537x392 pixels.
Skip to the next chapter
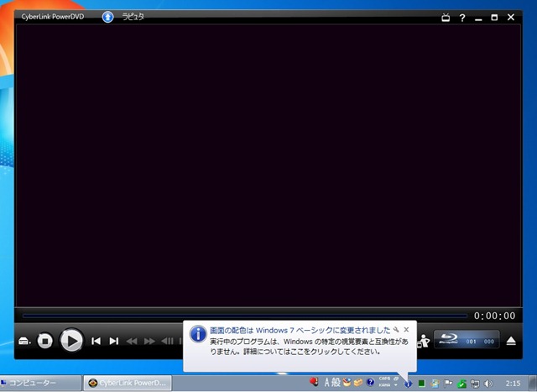(114, 341)
